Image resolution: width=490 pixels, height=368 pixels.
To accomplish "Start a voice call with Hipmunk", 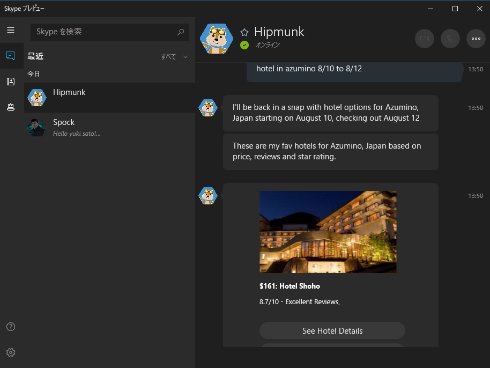I will [x=450, y=39].
